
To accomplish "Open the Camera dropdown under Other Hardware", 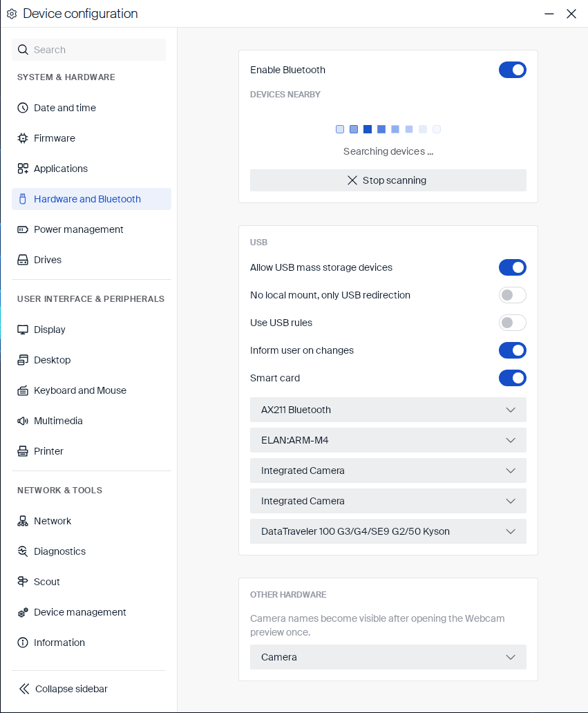I will click(388, 657).
